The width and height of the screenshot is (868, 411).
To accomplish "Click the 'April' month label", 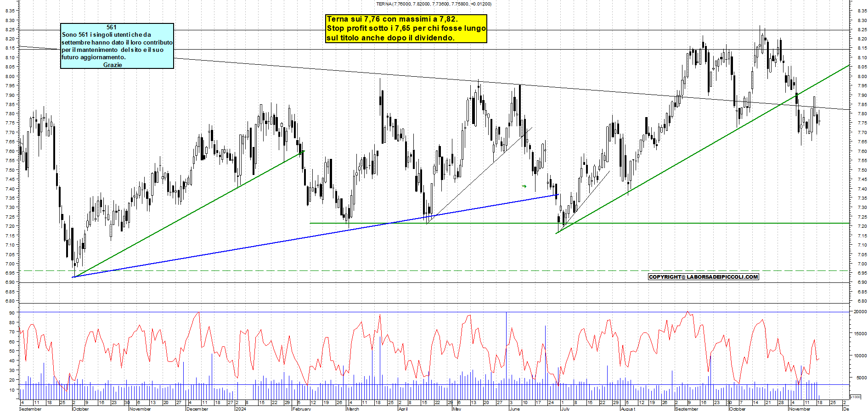I will pos(403,409).
